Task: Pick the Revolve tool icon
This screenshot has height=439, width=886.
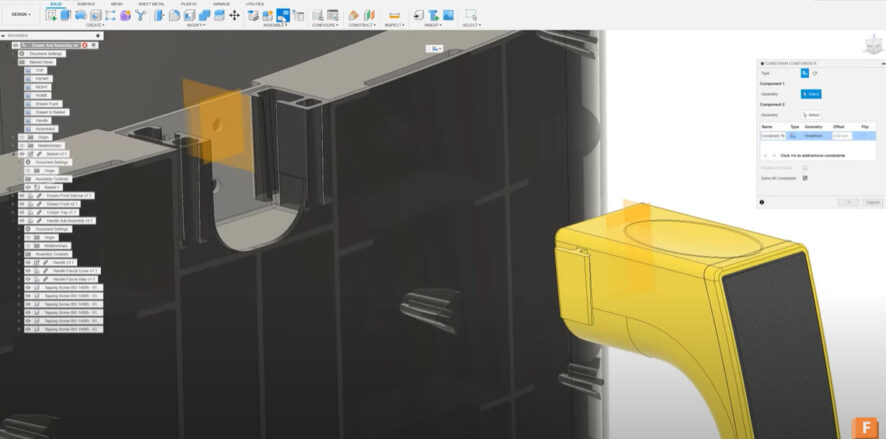Action: pyautogui.click(x=81, y=15)
